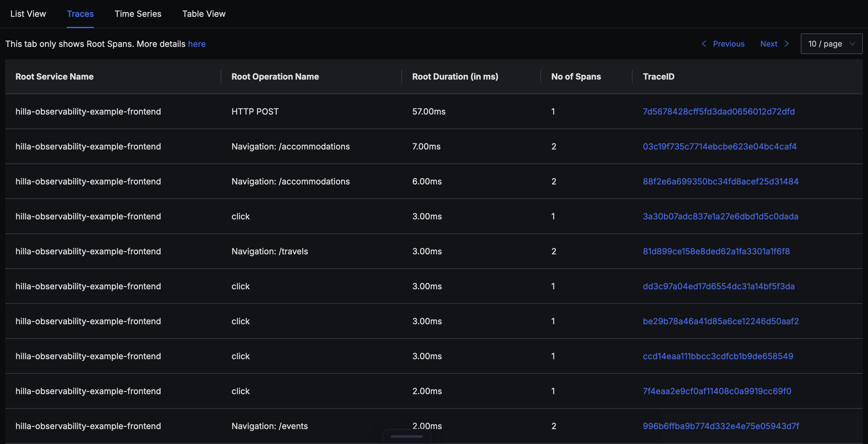The height and width of the screenshot is (444, 868).
Task: Click the left chevron beside Previous
Action: (x=704, y=44)
